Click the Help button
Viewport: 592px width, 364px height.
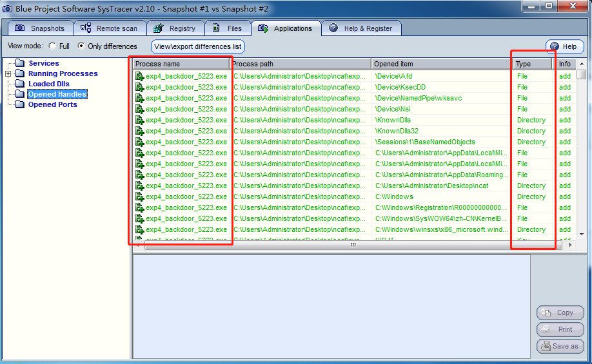[564, 46]
